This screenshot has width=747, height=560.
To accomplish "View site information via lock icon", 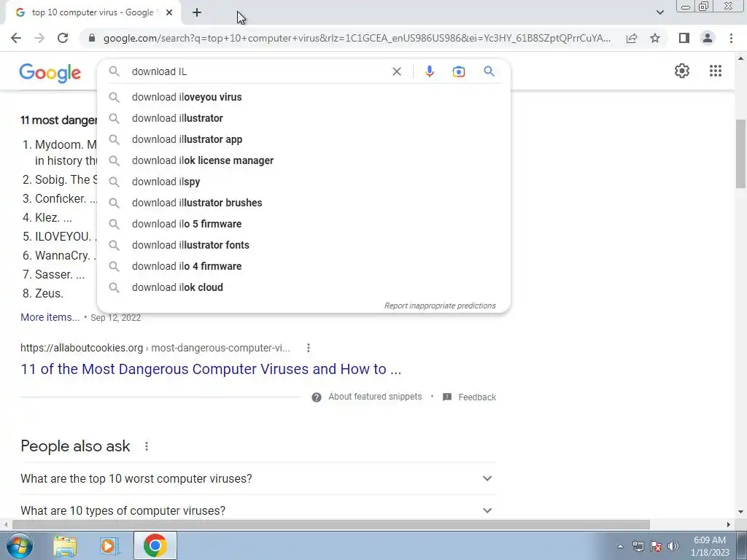I will coord(92,38).
